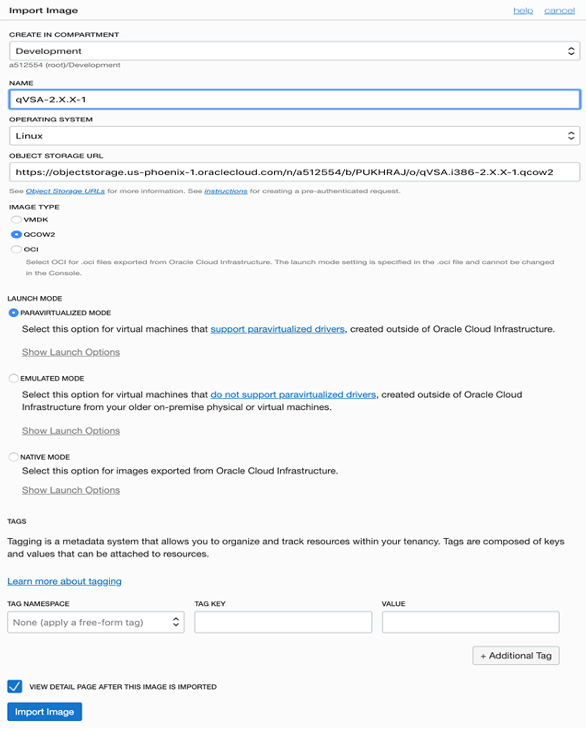Click the + Additional Tag button
This screenshot has height=730, width=586.
pos(516,656)
